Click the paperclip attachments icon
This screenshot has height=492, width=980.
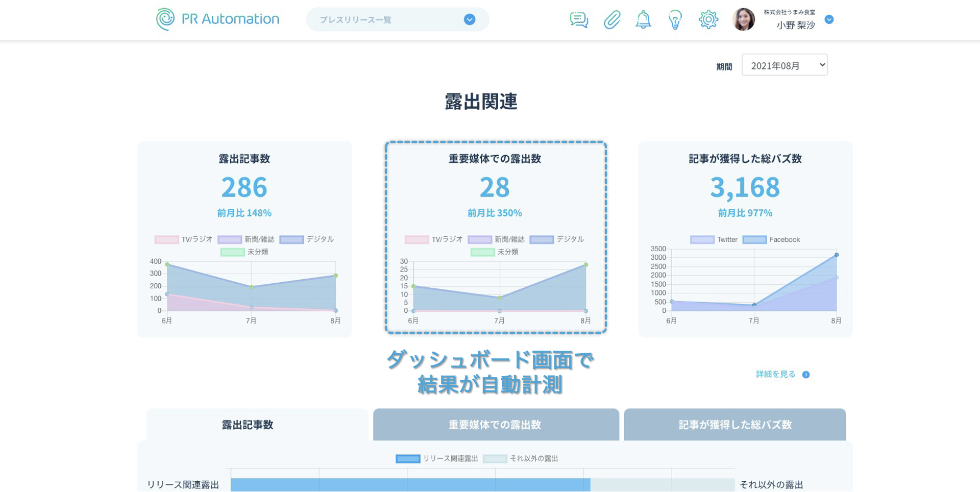pos(611,20)
